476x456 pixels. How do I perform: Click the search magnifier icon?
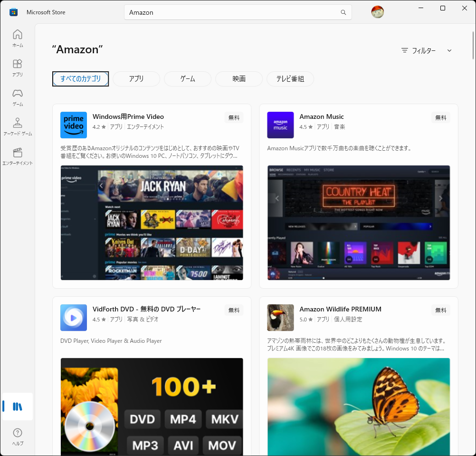pos(343,12)
